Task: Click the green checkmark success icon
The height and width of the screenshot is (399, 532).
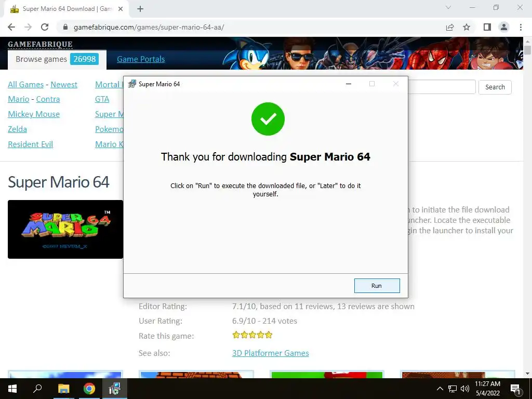Action: pyautogui.click(x=268, y=119)
